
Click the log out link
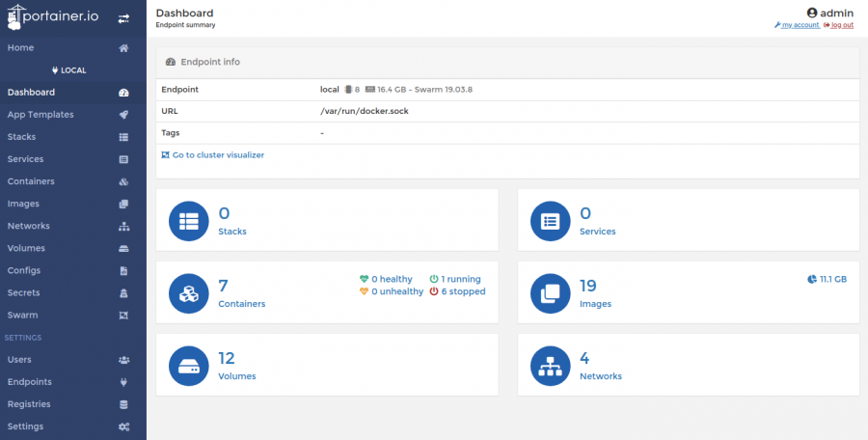coord(839,25)
